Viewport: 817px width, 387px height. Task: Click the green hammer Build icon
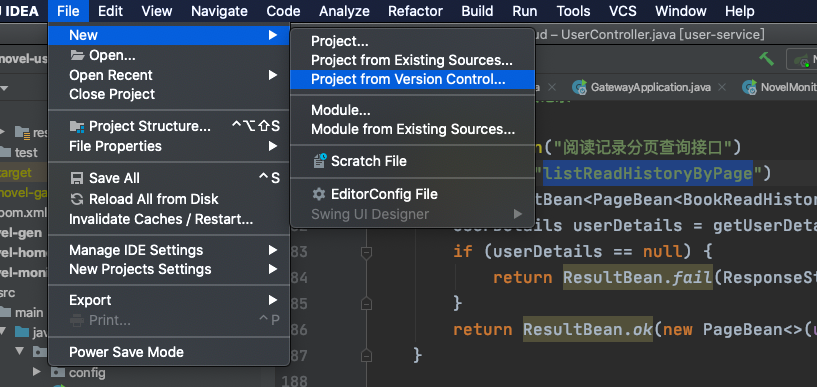click(x=766, y=59)
